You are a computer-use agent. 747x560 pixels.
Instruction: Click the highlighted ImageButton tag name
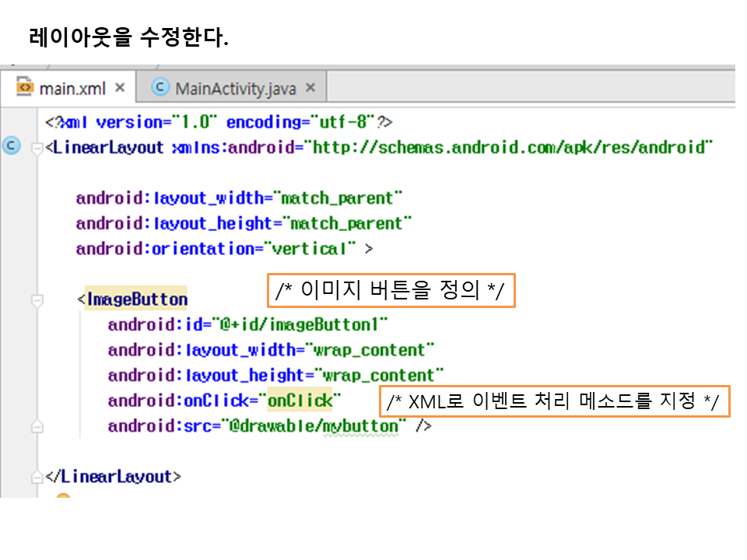tap(137, 299)
